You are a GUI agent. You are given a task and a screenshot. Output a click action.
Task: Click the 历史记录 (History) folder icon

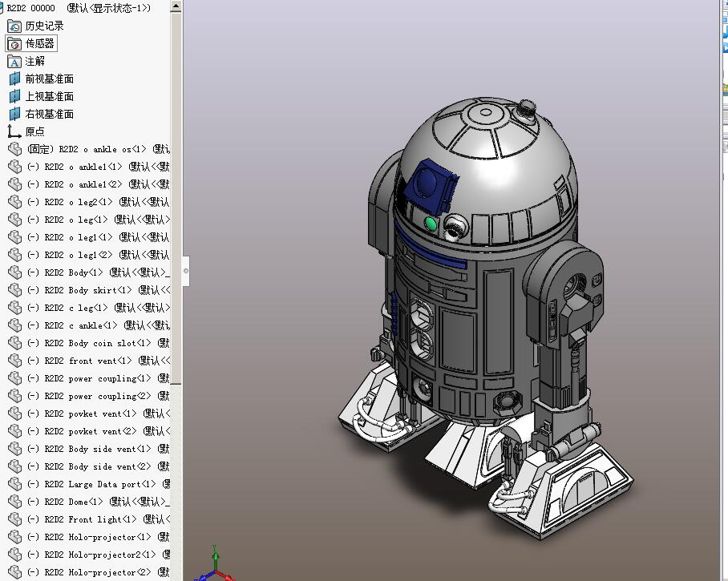(14, 26)
